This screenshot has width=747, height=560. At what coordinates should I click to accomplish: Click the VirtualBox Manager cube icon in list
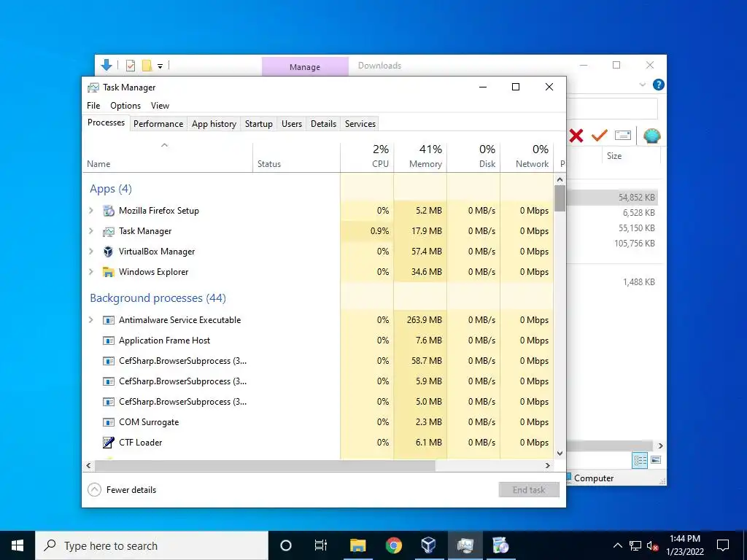109,252
